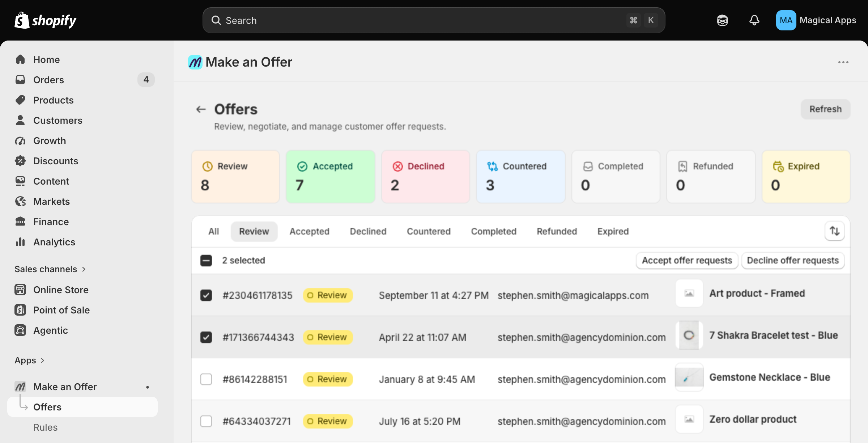868x443 pixels.
Task: Open the Magical Apps account menu
Action: click(x=816, y=20)
